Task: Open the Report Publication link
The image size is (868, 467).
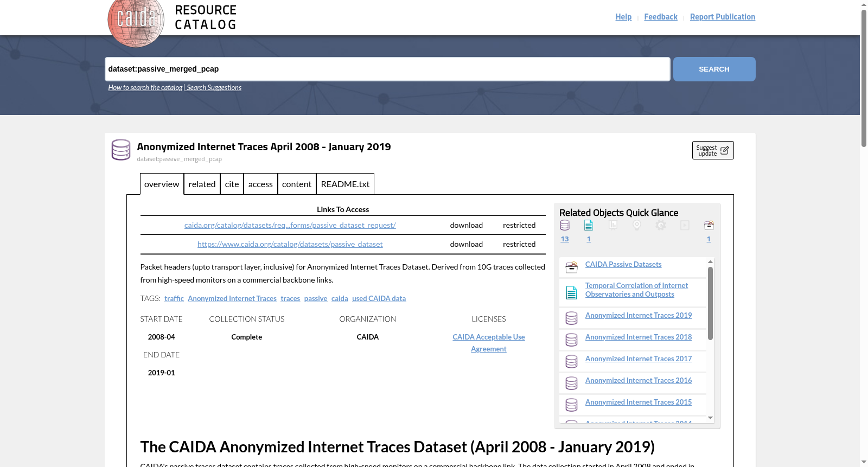Action: point(723,17)
